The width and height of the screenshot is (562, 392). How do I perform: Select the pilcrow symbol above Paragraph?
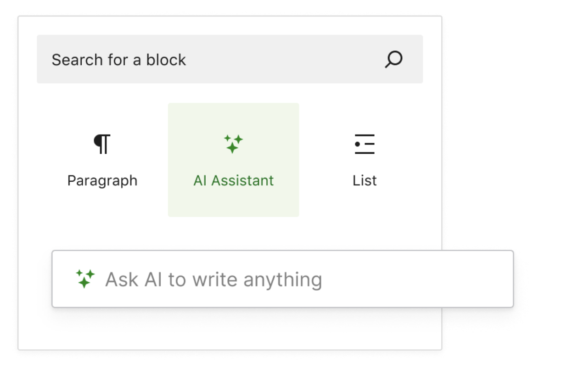102,143
